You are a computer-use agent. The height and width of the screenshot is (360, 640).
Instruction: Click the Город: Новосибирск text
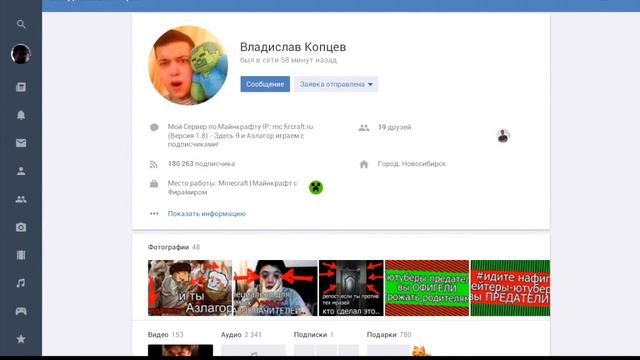click(x=412, y=164)
